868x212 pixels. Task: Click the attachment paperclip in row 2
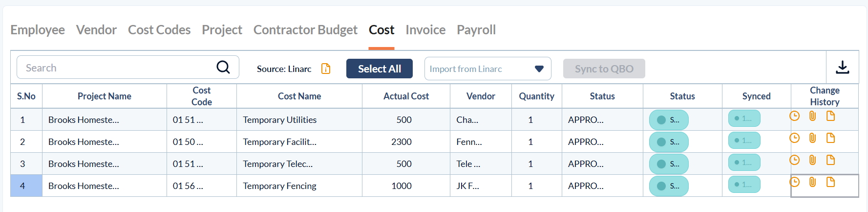pos(812,138)
